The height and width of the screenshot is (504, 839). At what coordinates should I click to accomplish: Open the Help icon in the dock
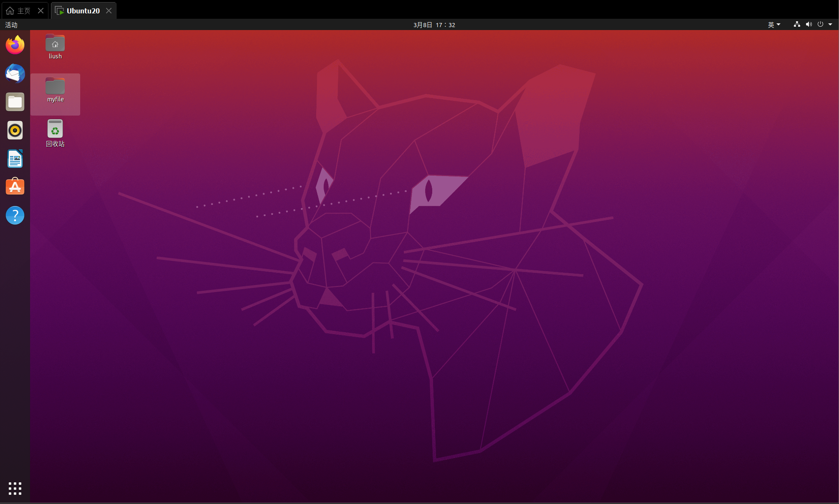15,215
